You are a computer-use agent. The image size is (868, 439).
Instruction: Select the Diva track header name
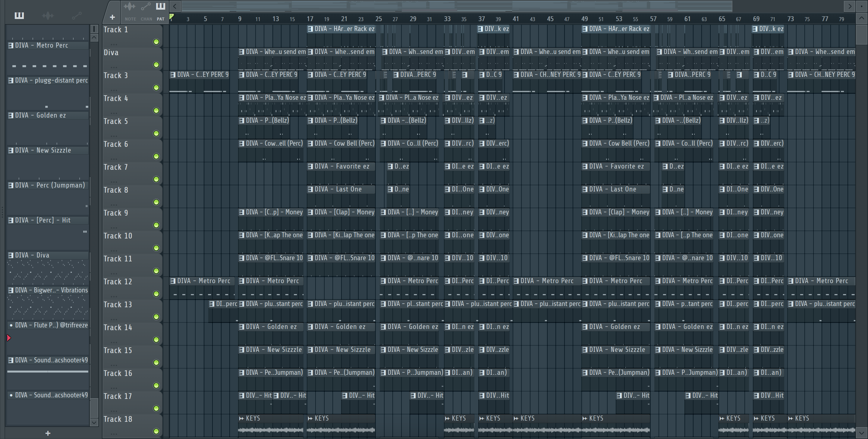pyautogui.click(x=111, y=52)
